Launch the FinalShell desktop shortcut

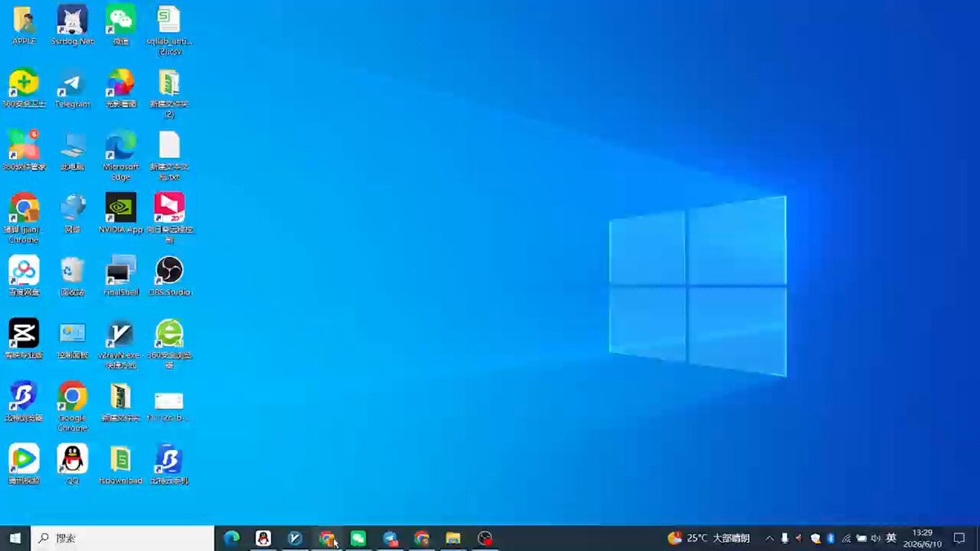(121, 275)
